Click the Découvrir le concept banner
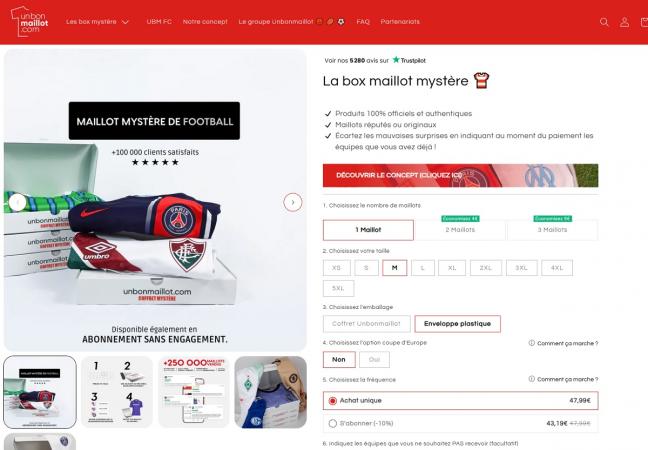Screen dimensions: 648x450 click(460, 175)
